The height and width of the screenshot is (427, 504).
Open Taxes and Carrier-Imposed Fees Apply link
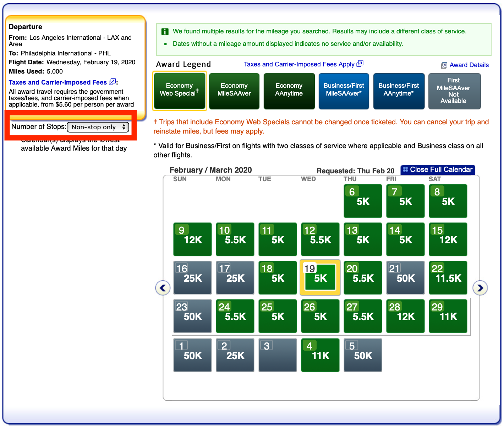point(299,64)
